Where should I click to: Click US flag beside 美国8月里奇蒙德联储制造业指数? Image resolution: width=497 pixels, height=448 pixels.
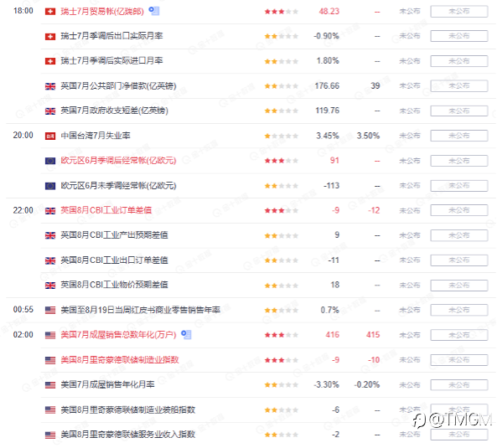[50, 360]
